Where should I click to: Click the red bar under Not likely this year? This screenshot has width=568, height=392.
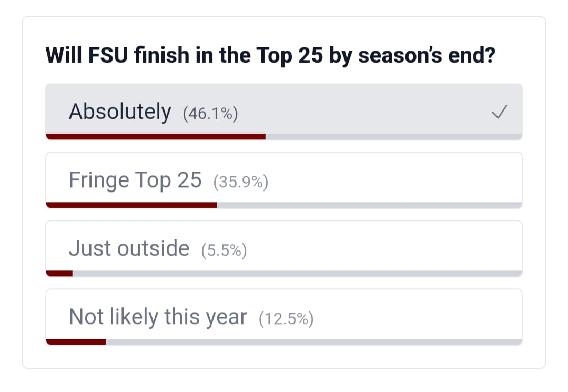point(76,342)
